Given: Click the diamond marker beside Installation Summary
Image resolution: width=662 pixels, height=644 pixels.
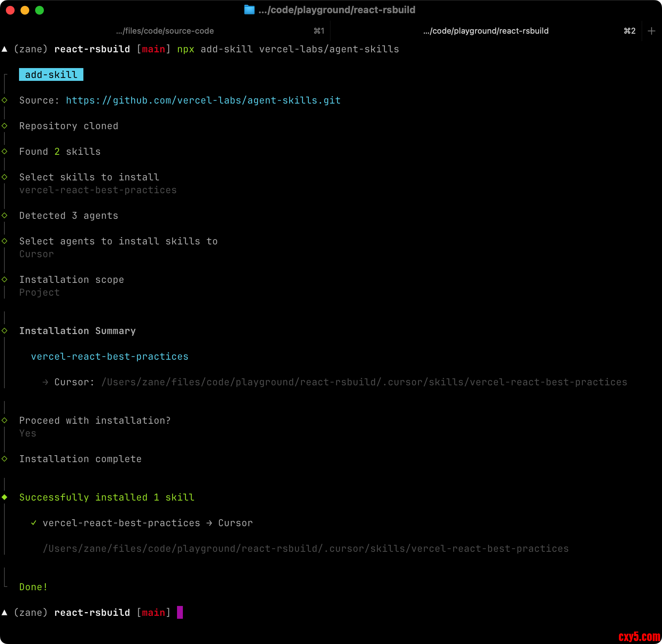Looking at the screenshot, I should coord(5,331).
